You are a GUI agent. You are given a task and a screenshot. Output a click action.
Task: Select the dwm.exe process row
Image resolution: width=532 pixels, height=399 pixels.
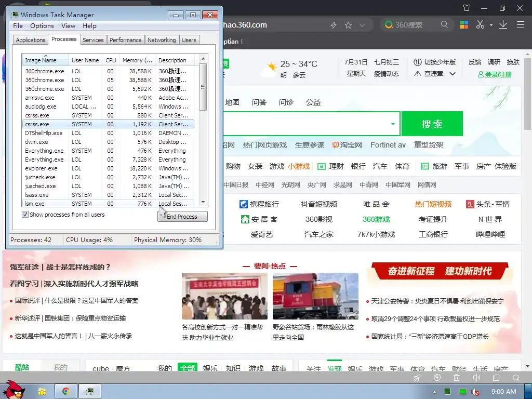(108, 142)
